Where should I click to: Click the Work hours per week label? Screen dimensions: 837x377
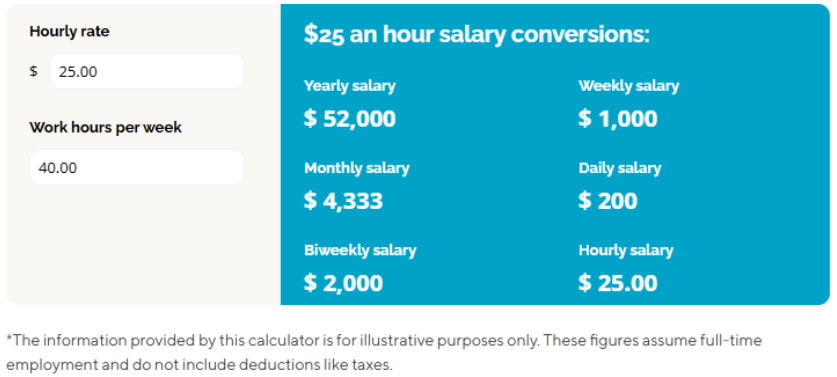(106, 128)
